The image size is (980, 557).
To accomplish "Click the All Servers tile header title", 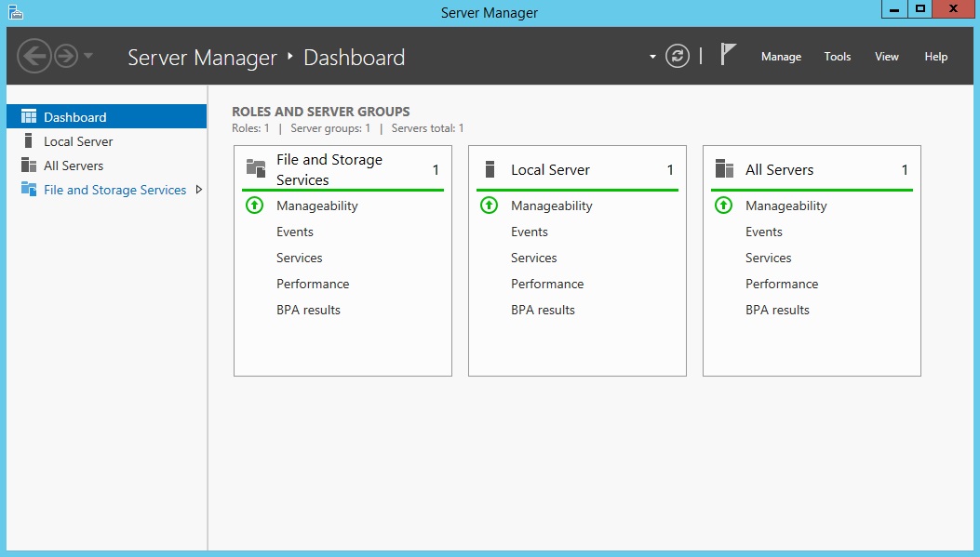I will click(779, 170).
